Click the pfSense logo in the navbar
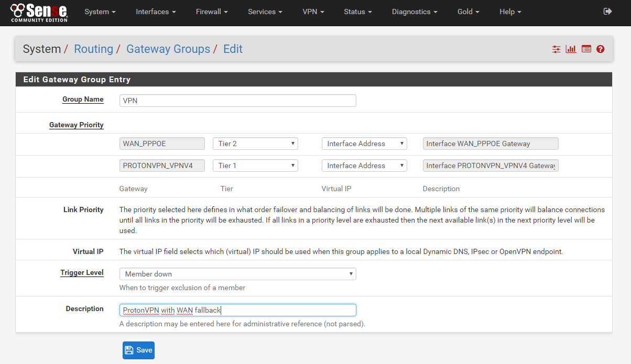 click(39, 13)
